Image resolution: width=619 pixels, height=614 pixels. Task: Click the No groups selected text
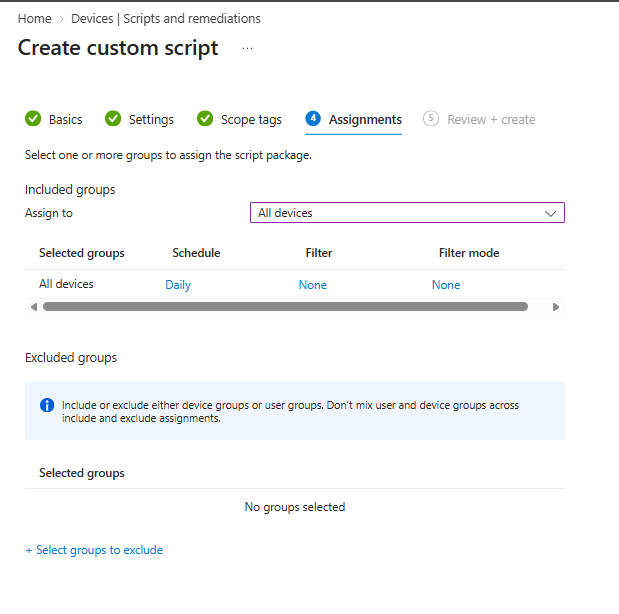(295, 507)
